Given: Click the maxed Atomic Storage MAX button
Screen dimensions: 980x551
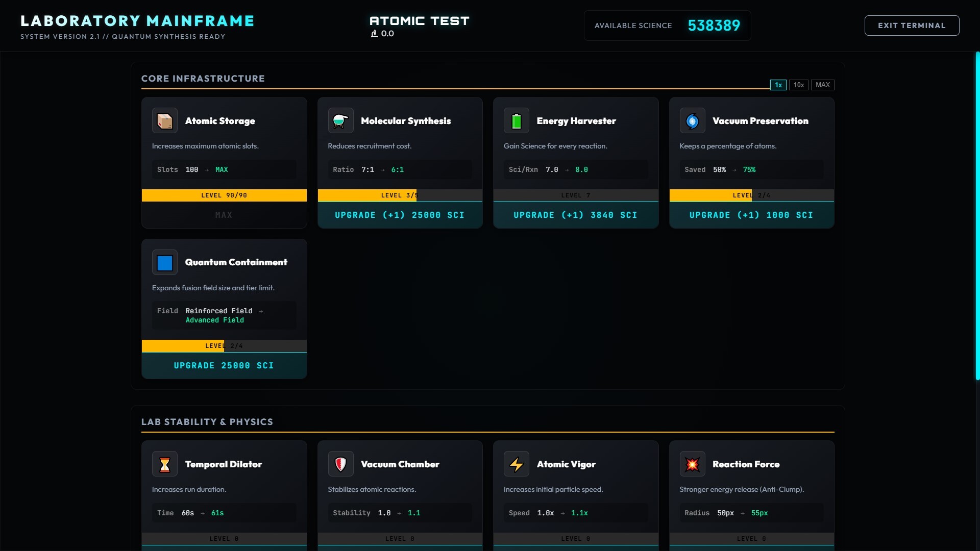Looking at the screenshot, I should tap(224, 215).
